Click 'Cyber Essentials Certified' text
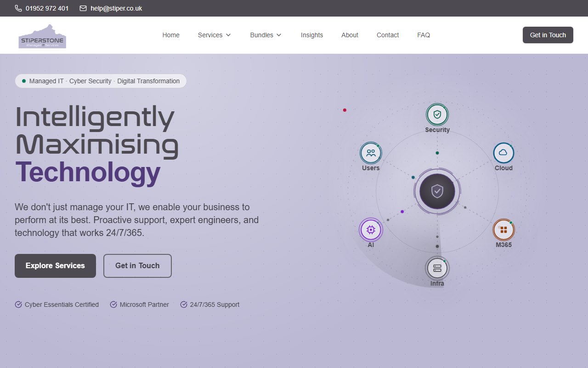Viewport: 588px width, 368px height. coord(62,305)
